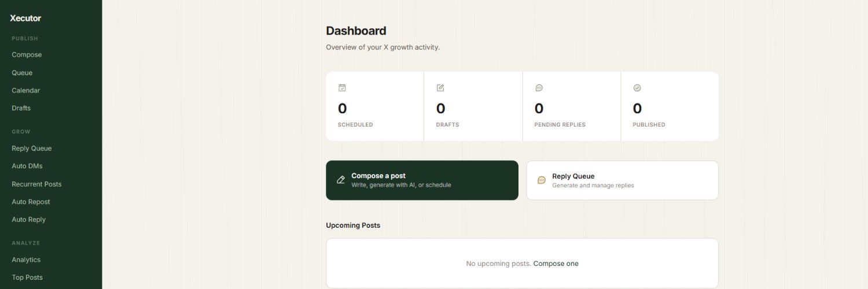
Task: Click the Scheduled calendar icon
Action: click(x=342, y=88)
